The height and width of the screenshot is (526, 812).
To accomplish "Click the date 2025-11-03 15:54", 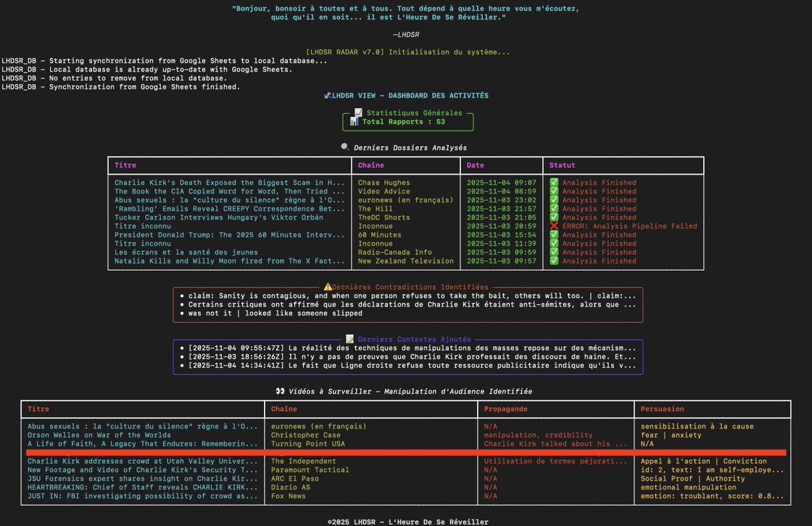I will click(x=501, y=235).
